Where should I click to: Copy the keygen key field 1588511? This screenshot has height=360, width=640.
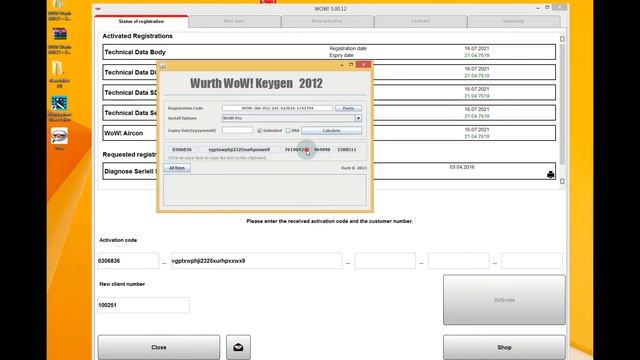(347, 150)
